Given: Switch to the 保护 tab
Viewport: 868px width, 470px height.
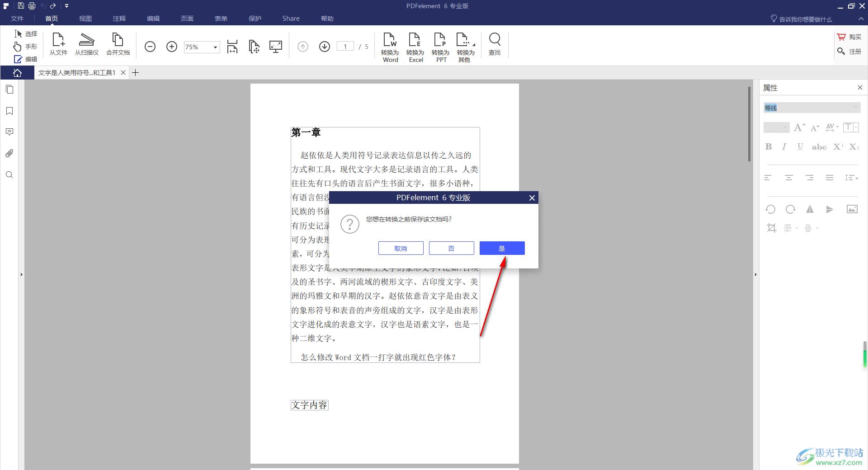Looking at the screenshot, I should (x=255, y=19).
